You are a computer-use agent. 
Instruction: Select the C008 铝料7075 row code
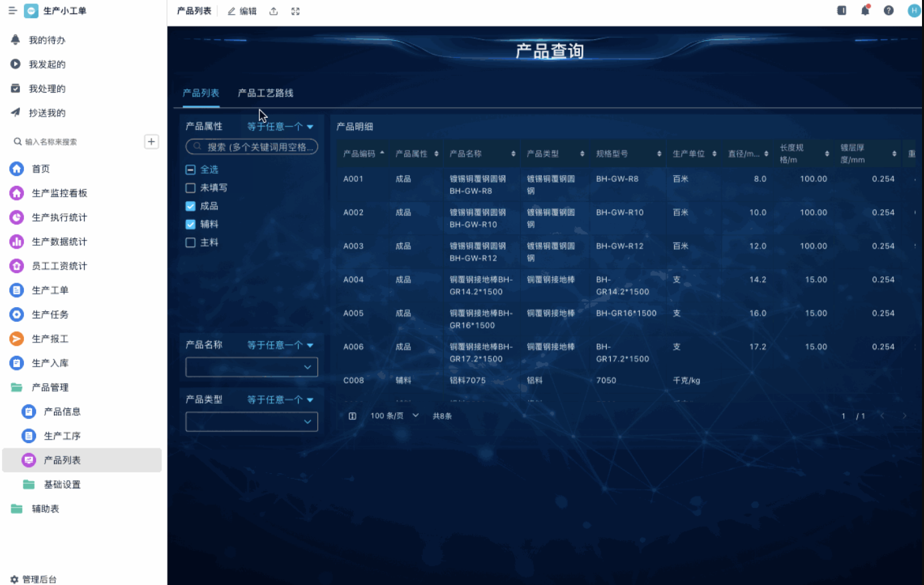[353, 380]
